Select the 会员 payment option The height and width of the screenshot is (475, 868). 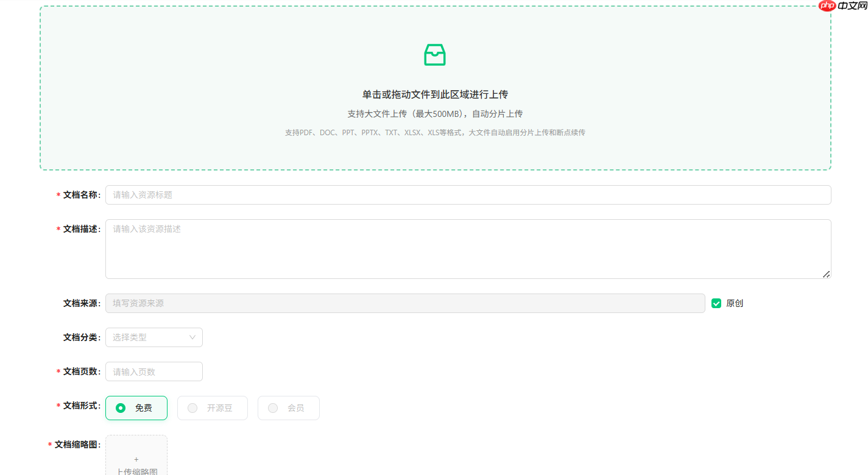point(288,408)
